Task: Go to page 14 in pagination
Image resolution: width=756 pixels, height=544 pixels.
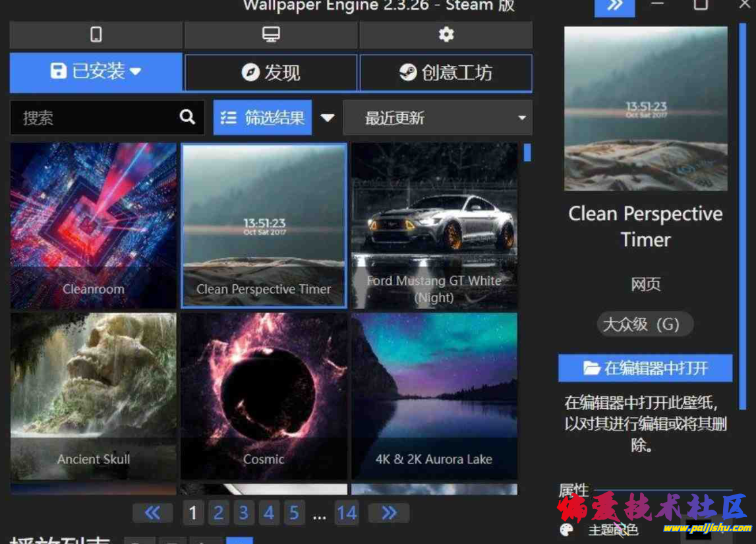Action: click(347, 512)
